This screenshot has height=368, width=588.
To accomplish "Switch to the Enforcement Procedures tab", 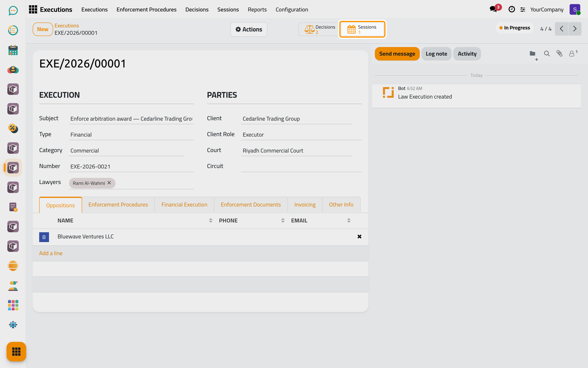I will [118, 205].
